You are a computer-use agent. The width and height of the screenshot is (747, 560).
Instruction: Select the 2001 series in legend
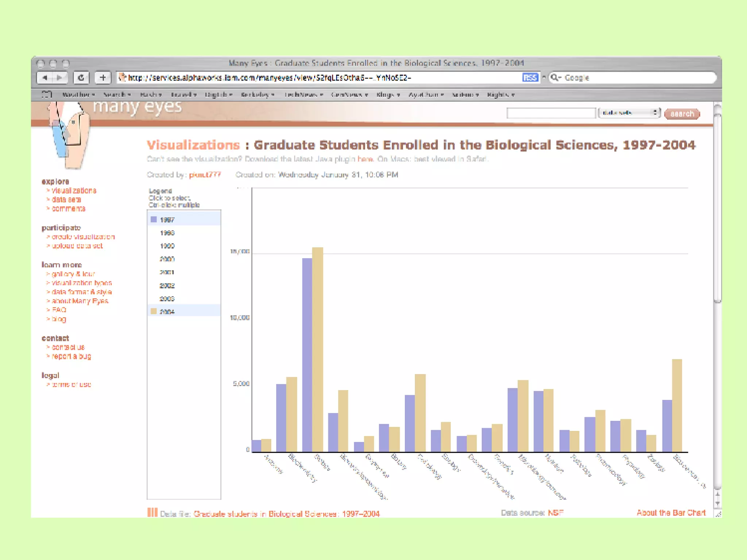[x=167, y=272]
